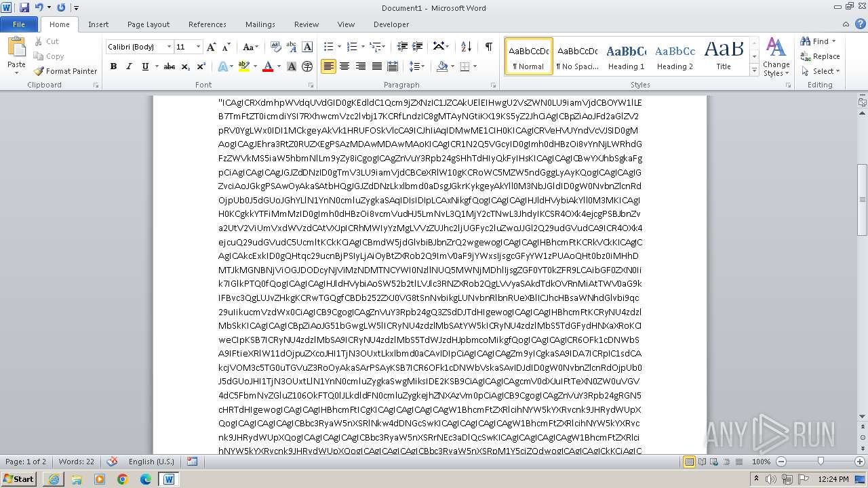The height and width of the screenshot is (488, 868).
Task: Switch to the Review tab
Action: coord(307,24)
